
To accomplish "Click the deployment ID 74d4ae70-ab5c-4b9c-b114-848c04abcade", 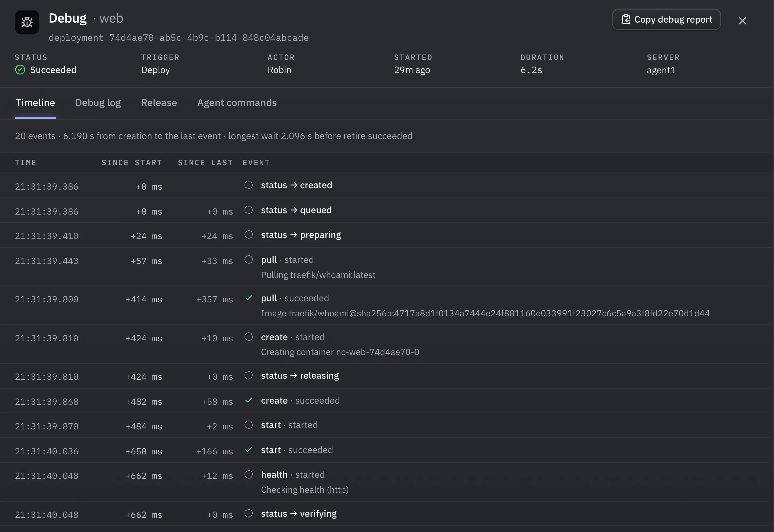I will coord(209,38).
